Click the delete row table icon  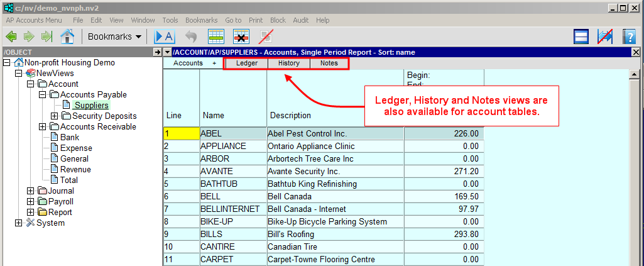(x=241, y=36)
